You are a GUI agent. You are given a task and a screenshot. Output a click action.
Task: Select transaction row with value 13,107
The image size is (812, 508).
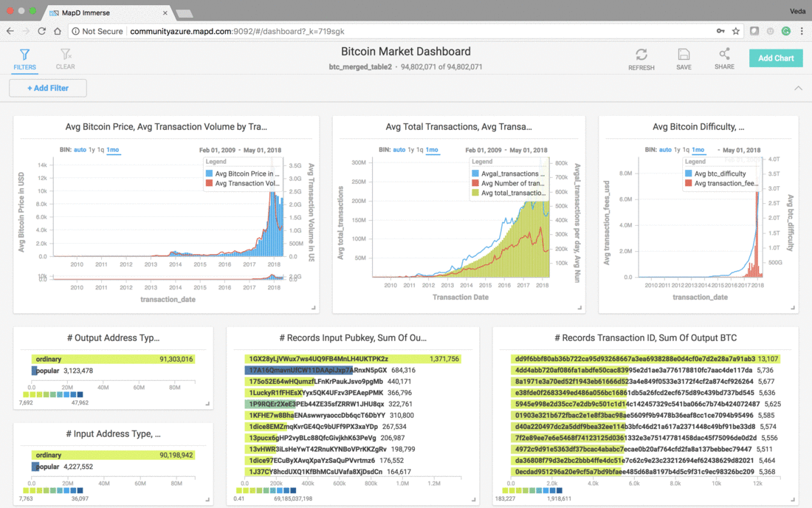click(645, 359)
